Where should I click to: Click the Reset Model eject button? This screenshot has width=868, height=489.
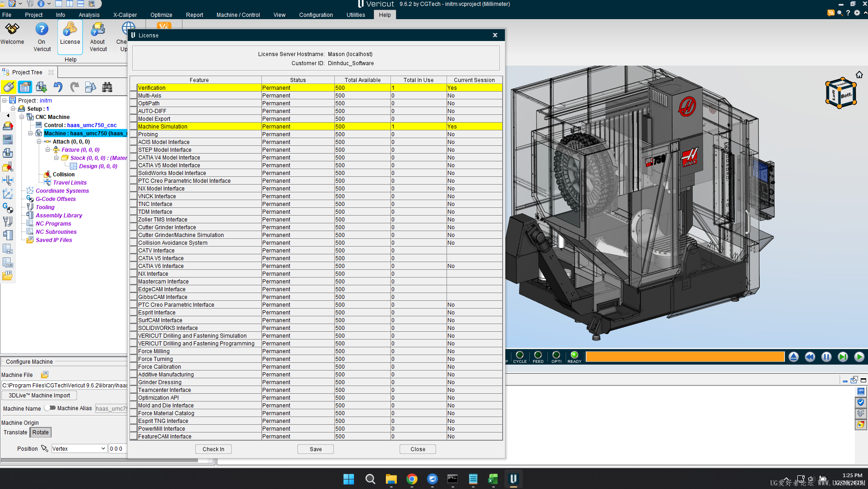pyautogui.click(x=794, y=357)
